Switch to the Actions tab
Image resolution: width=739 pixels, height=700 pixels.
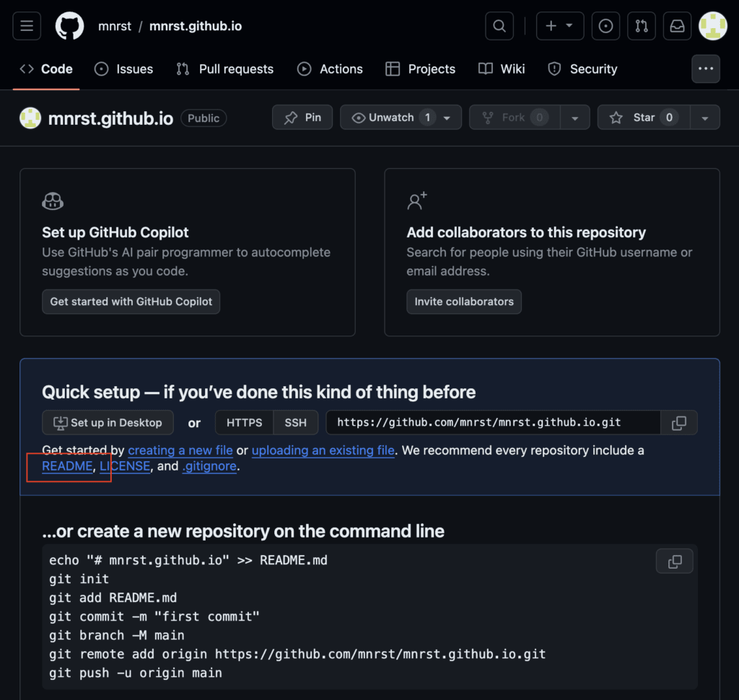point(330,69)
